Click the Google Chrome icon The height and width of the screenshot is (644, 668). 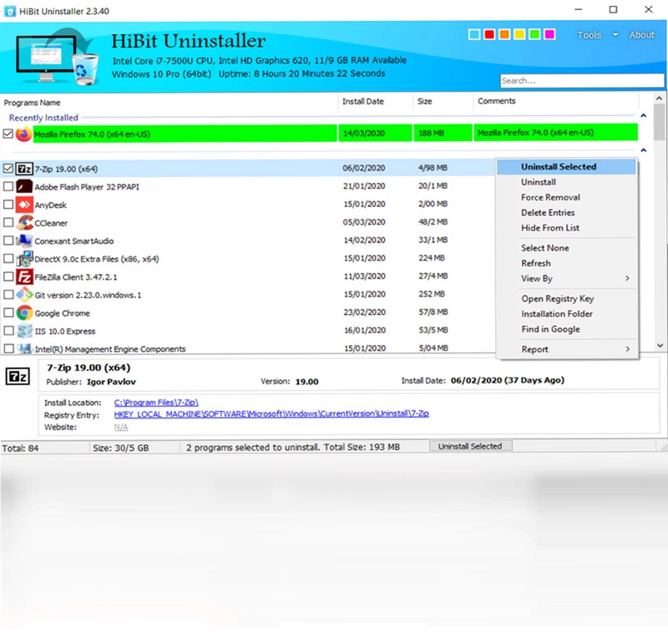pyautogui.click(x=24, y=313)
